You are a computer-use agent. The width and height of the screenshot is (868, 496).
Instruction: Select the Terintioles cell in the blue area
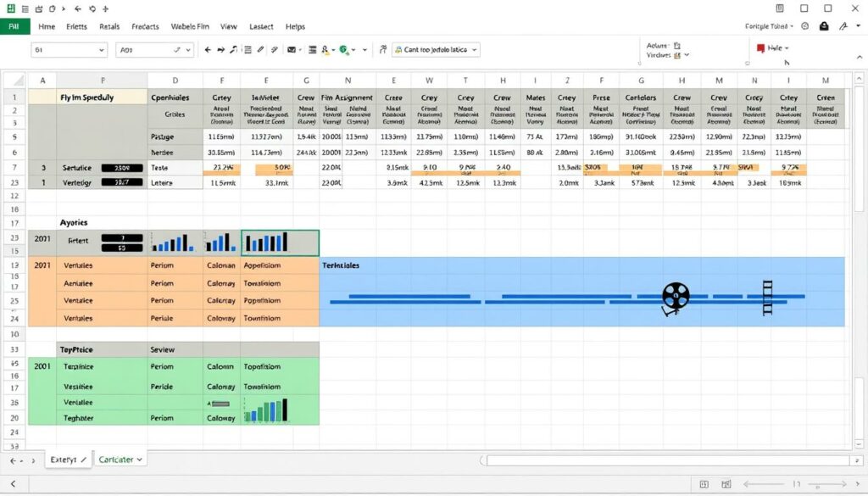point(348,265)
